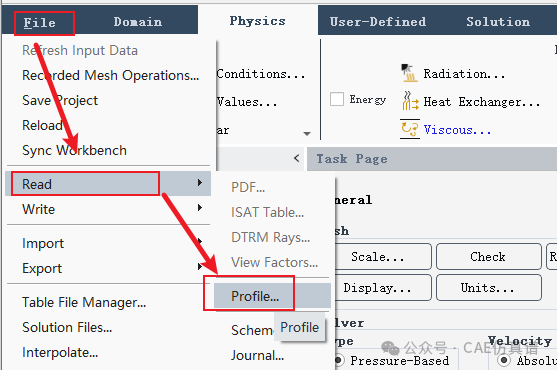557x370 pixels.
Task: Choose Recorded Mesh Operations...
Action: pyautogui.click(x=110, y=75)
